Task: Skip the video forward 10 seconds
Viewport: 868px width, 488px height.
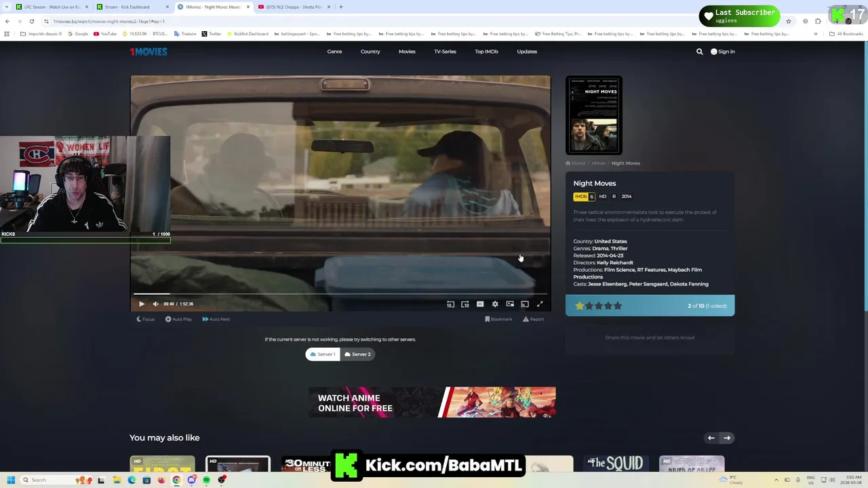Action: tap(465, 304)
